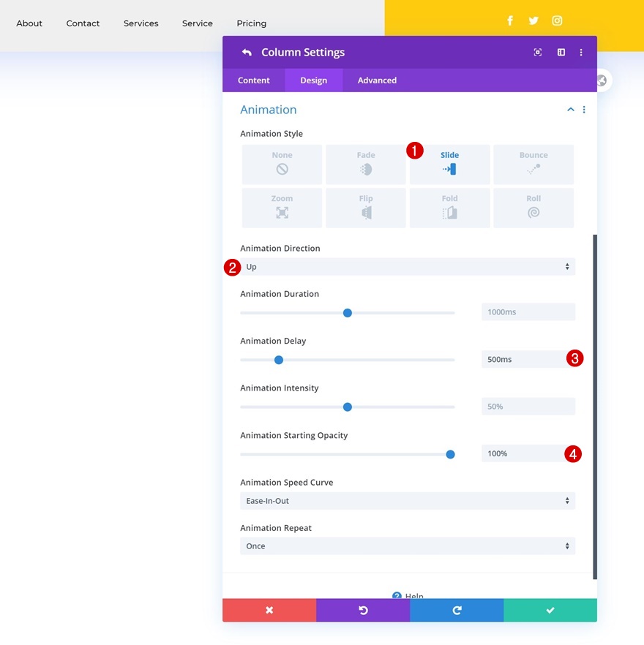
Task: Open the Animation Direction dropdown
Action: [408, 266]
